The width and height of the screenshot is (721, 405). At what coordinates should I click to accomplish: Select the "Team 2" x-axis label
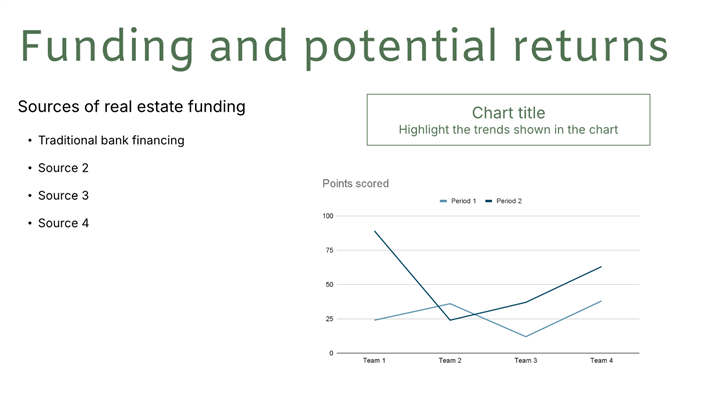(x=449, y=360)
